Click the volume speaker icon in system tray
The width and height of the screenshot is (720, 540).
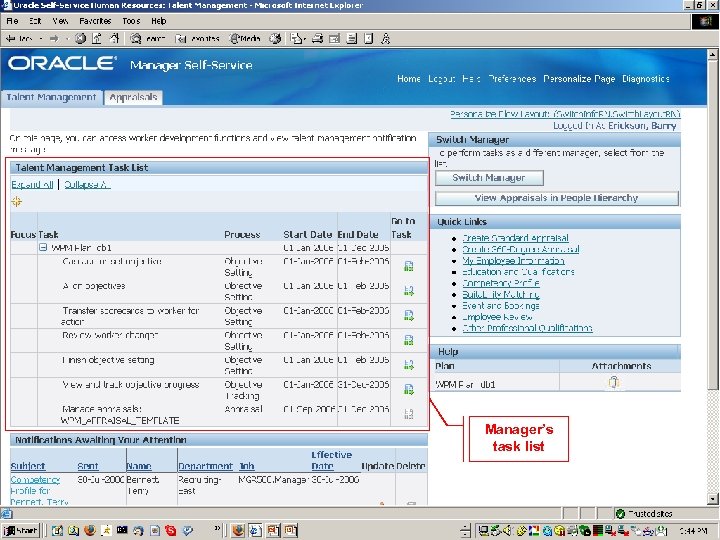pos(508,531)
